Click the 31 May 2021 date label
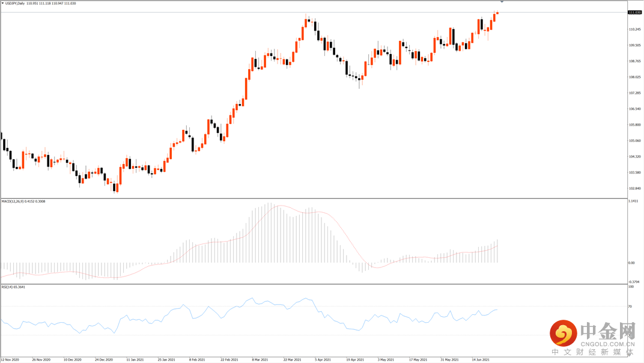The height and width of the screenshot is (363, 644). [x=450, y=360]
